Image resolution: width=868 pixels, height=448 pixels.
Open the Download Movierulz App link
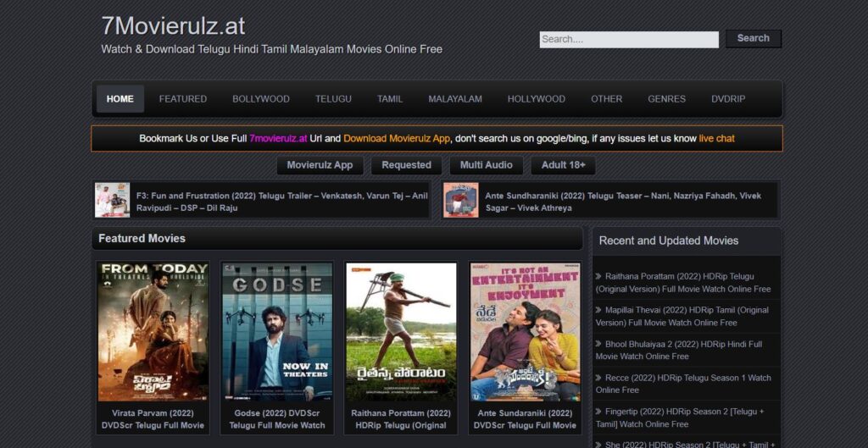[397, 138]
